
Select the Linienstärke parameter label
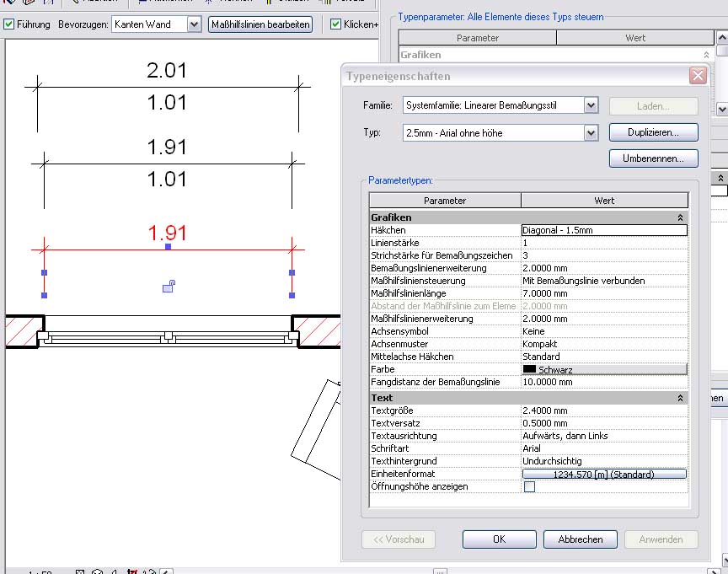(x=395, y=243)
